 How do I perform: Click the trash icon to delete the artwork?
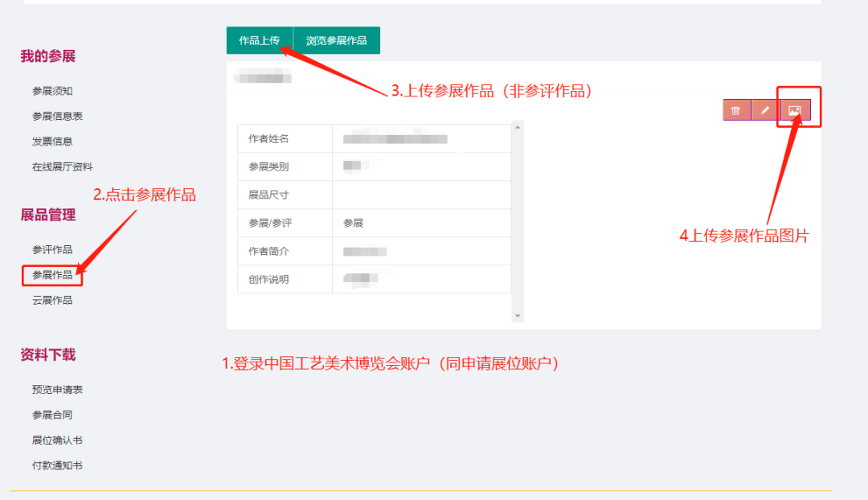pyautogui.click(x=736, y=110)
